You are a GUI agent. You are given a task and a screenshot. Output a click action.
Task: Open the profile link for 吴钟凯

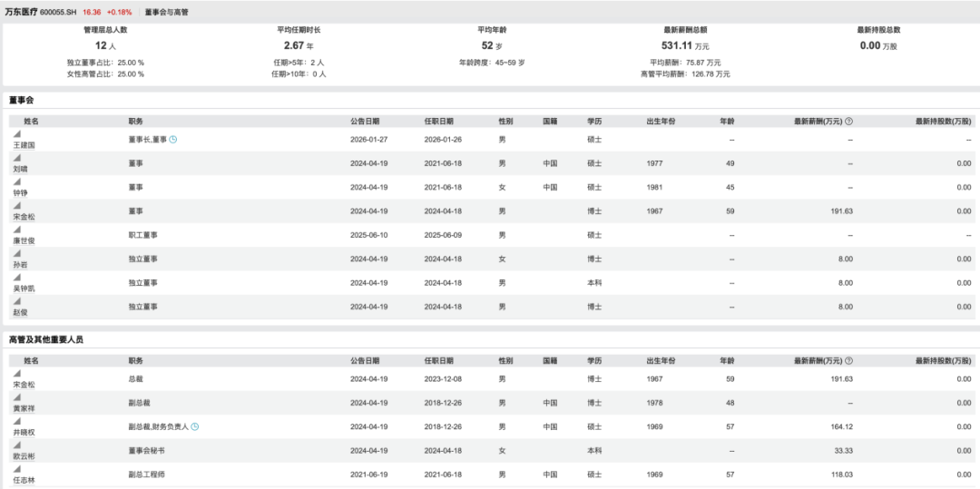coord(24,289)
